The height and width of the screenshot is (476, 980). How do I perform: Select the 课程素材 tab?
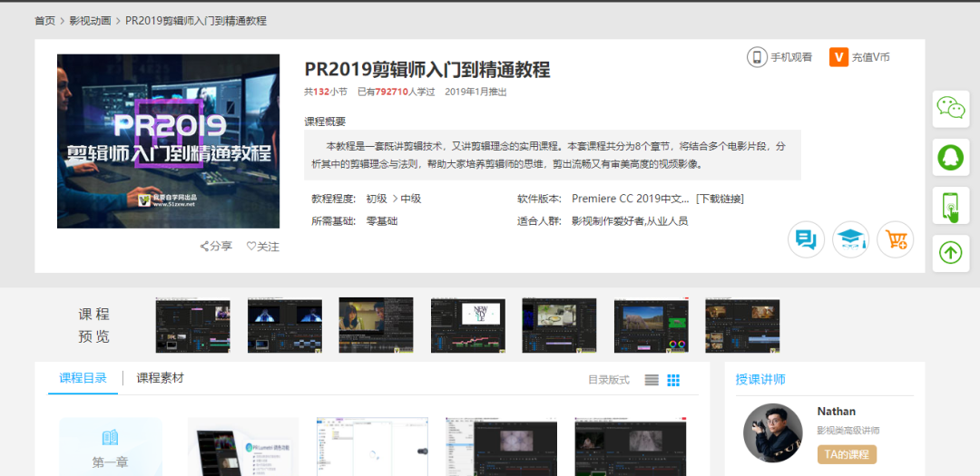click(x=161, y=378)
